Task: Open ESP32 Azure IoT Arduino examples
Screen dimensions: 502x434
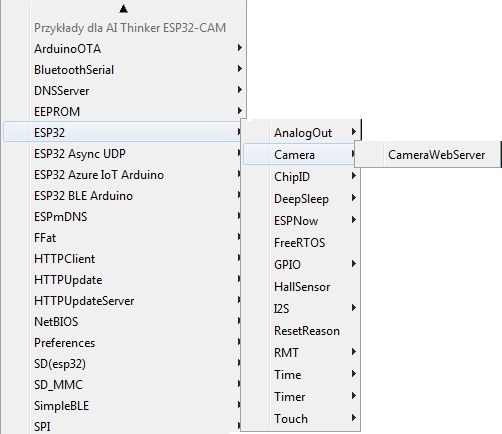Action: click(122, 175)
